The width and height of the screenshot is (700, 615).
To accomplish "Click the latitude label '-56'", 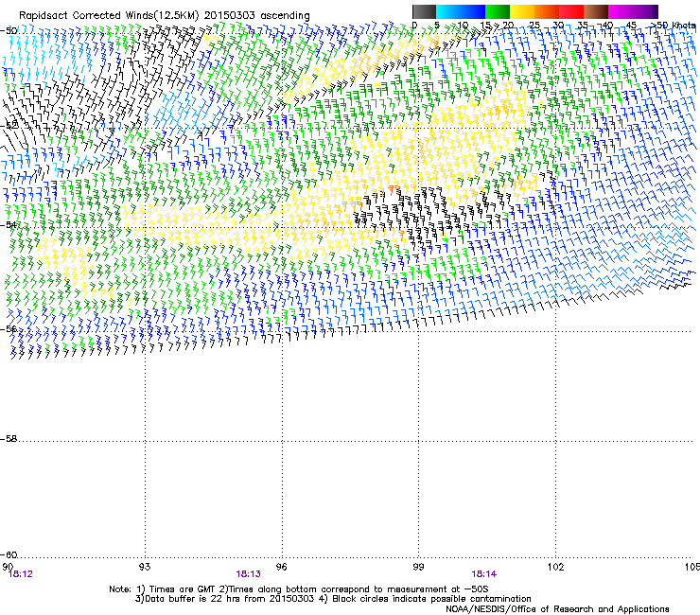I will click(9, 329).
